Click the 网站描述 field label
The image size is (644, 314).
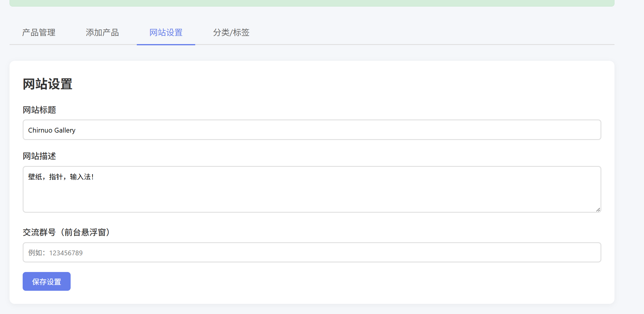(39, 156)
